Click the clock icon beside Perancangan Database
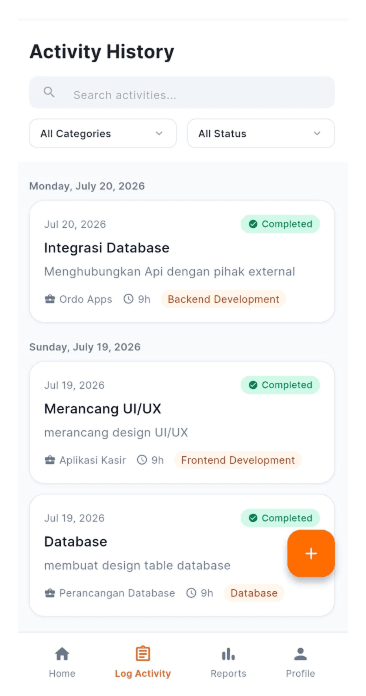The width and height of the screenshot is (366, 696). tap(191, 593)
